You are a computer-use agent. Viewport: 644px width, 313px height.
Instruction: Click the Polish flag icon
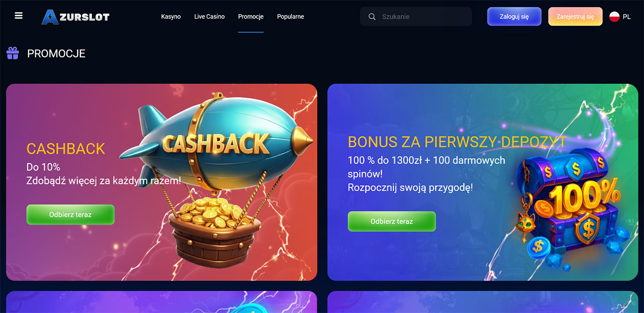coord(614,17)
